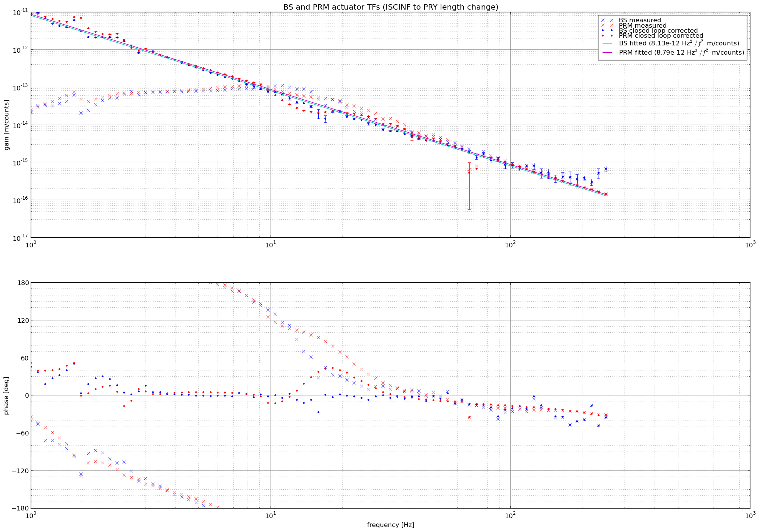Click the 'BS closed loop corrected' legend entry
Viewport: 760px width, 532px height.
[658, 30]
